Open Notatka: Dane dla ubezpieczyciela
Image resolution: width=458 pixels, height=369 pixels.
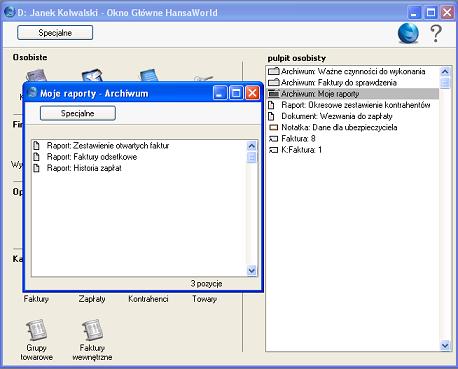[x=353, y=127]
